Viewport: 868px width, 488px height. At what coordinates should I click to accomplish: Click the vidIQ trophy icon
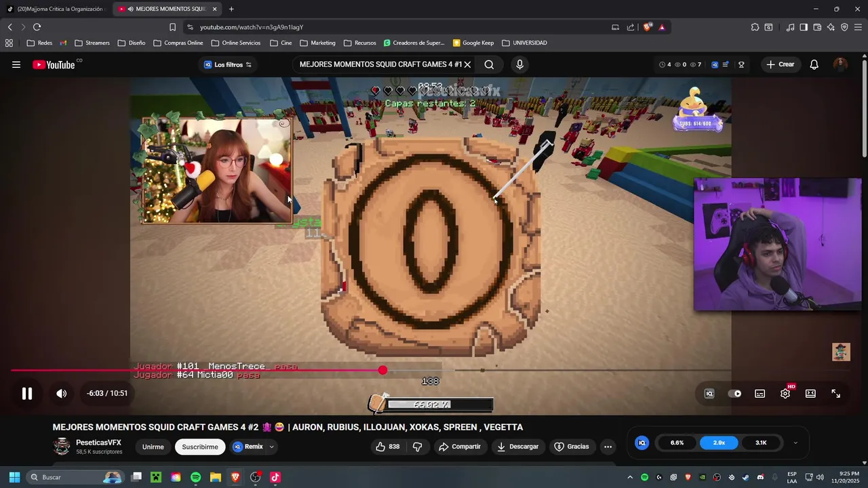(x=741, y=64)
